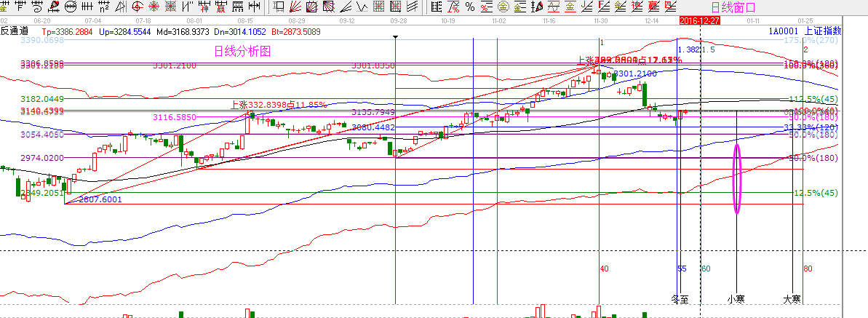Click the 2807.6001 low price label
Screen dimensions: 868x318
(100, 199)
